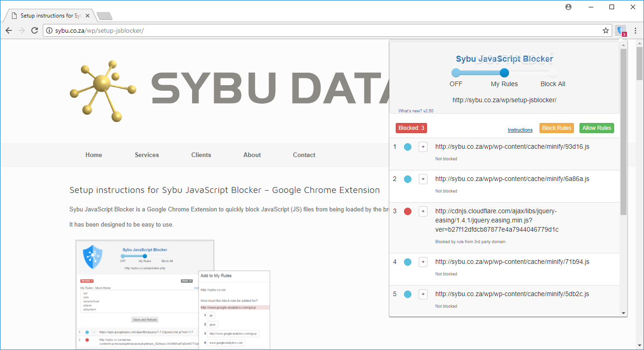The height and width of the screenshot is (350, 644).
Task: Click the popup page URL under the slider
Action: click(x=504, y=100)
